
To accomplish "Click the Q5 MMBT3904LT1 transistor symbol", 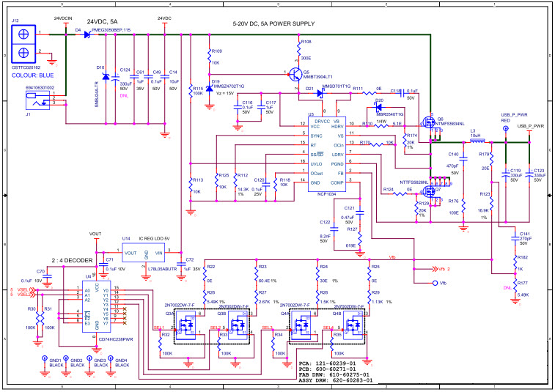I will [x=295, y=74].
